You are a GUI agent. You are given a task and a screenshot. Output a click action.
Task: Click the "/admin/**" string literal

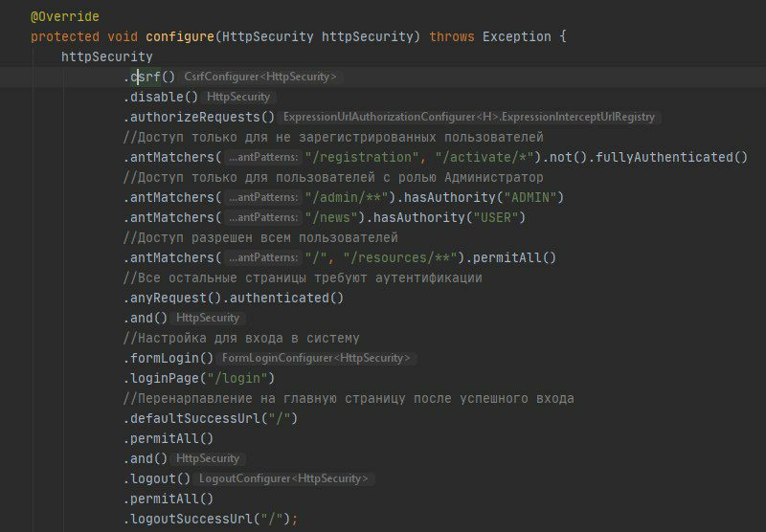tap(347, 197)
